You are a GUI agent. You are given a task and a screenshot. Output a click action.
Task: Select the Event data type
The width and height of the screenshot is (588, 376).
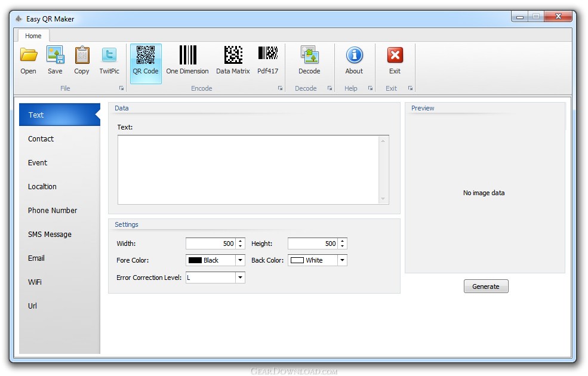tap(60, 163)
